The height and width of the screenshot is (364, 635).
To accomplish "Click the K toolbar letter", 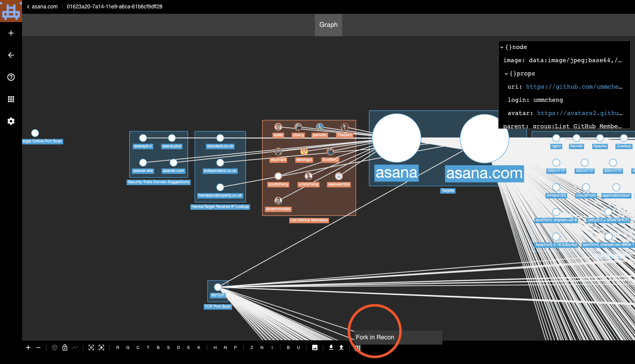I will point(199,348).
